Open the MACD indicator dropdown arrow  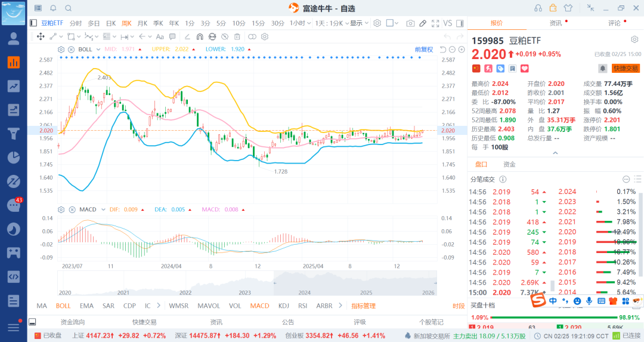click(103, 209)
